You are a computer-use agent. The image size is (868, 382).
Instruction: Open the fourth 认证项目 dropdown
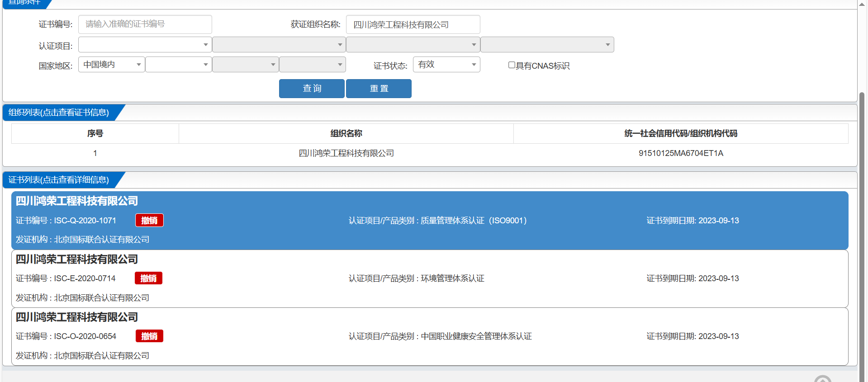pyautogui.click(x=547, y=45)
